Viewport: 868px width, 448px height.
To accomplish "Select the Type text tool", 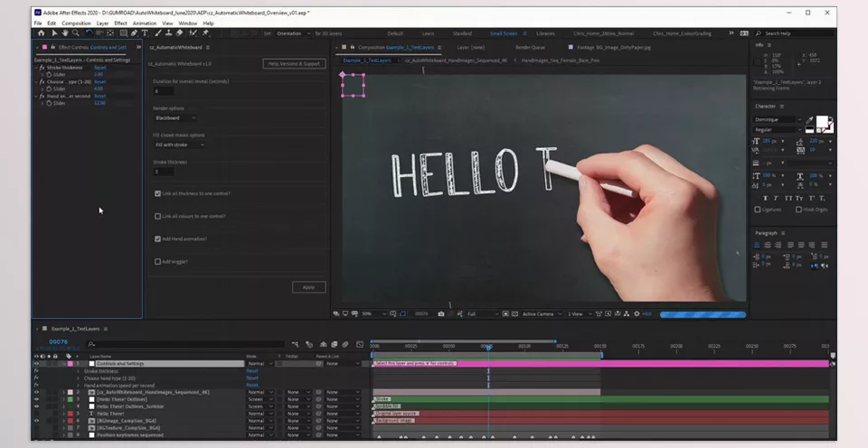I will point(145,33).
